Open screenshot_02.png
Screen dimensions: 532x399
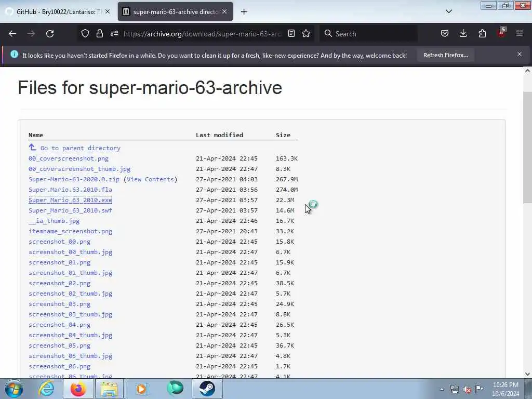(x=59, y=283)
